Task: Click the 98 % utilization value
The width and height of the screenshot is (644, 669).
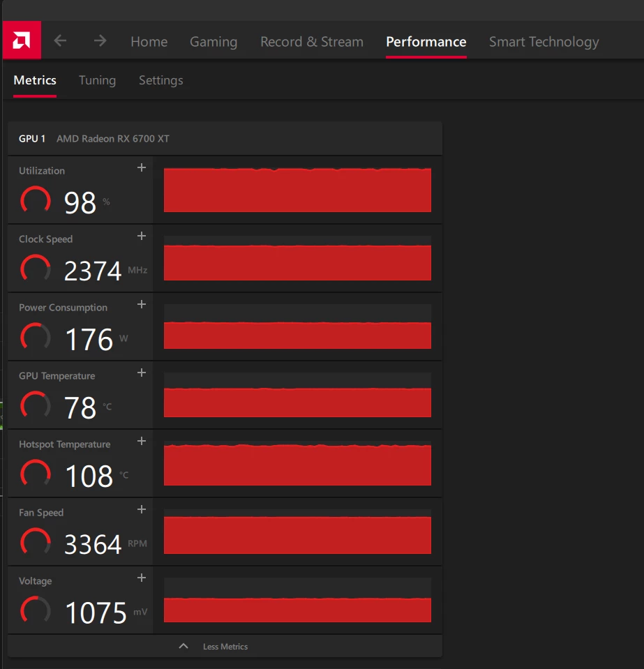Action: point(87,203)
